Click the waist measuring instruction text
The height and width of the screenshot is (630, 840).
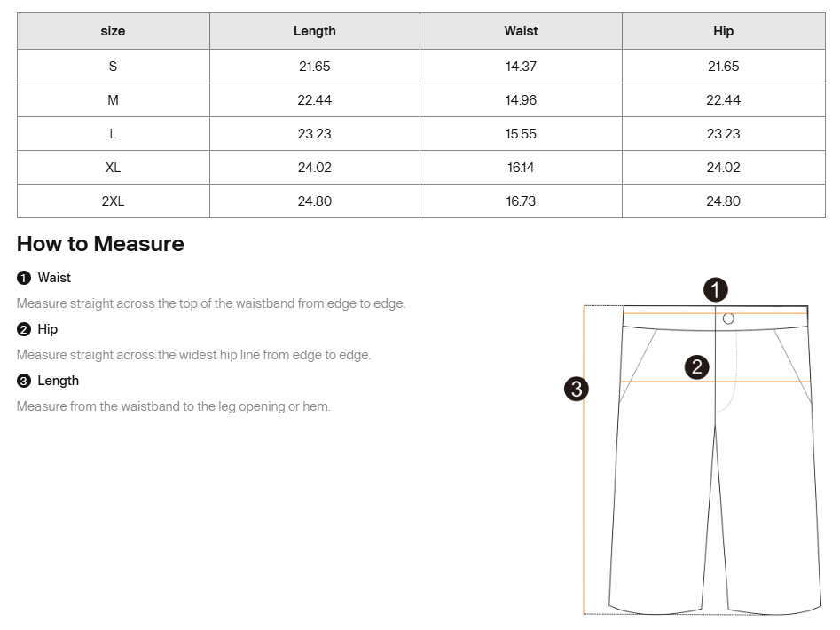point(211,303)
